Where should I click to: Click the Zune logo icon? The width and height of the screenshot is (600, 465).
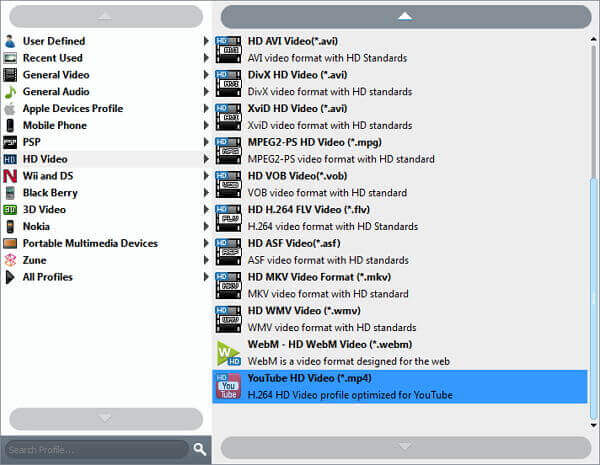click(x=10, y=260)
